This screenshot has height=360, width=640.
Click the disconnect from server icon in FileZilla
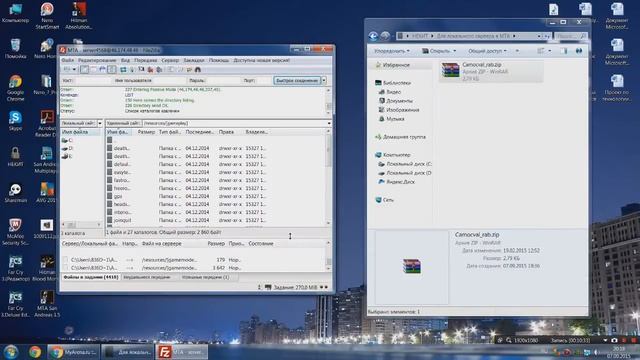tap(150, 69)
